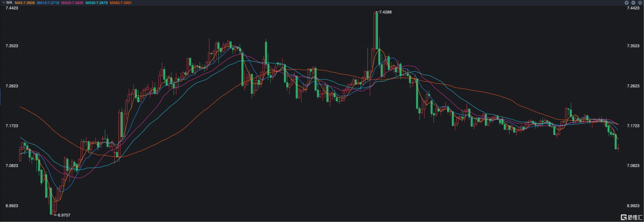Select the MA30:7.2879 indicator label

96,3
